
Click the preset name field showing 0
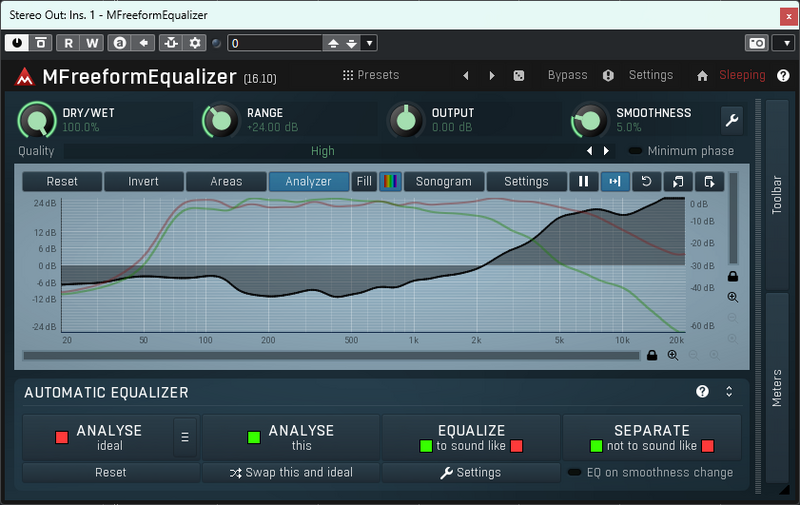coord(274,43)
